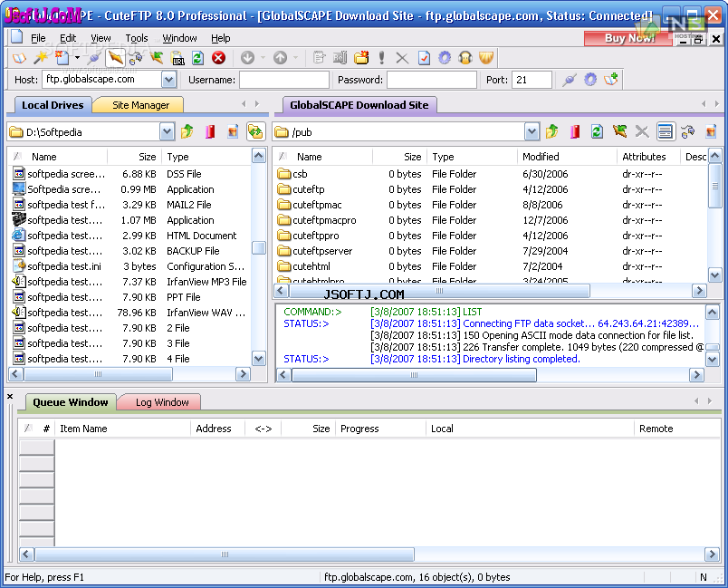The height and width of the screenshot is (588, 728).
Task: Close the bottom Queue pane with the x
Action: click(x=10, y=396)
